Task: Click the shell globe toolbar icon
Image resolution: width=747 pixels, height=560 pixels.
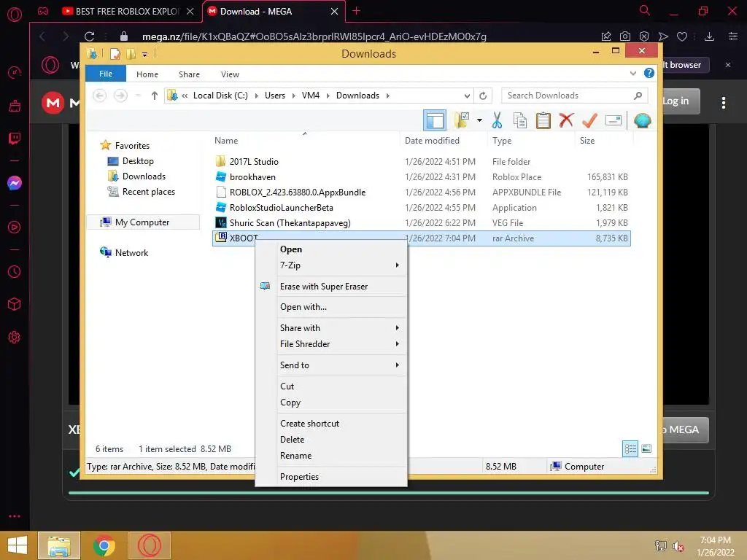Action: pos(642,120)
